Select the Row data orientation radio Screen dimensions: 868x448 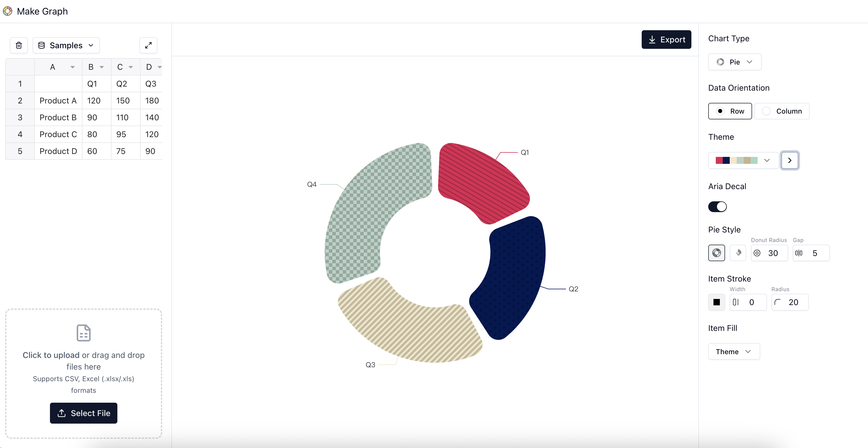(720, 111)
